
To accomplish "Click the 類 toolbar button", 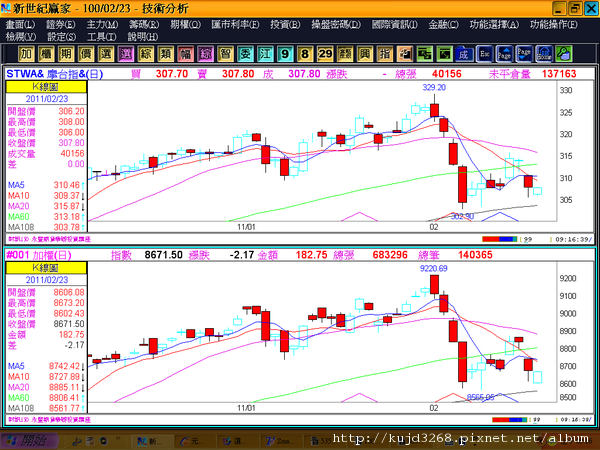I will click(x=165, y=54).
